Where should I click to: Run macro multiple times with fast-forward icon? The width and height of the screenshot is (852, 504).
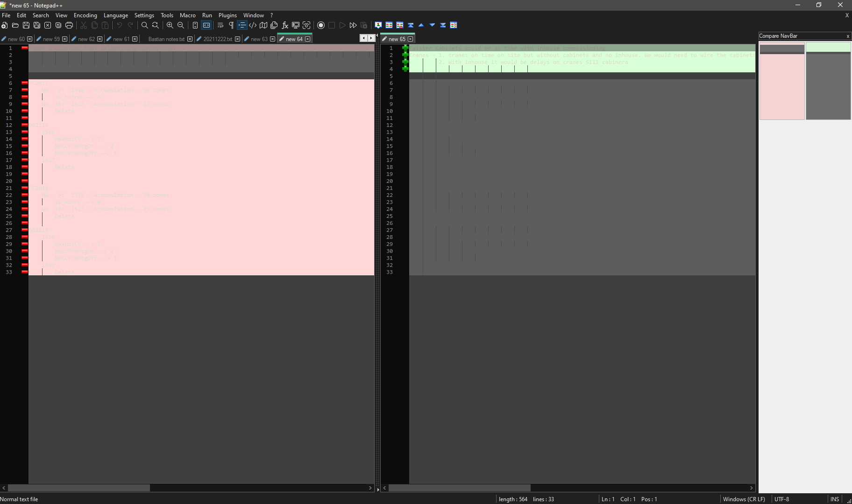[353, 25]
